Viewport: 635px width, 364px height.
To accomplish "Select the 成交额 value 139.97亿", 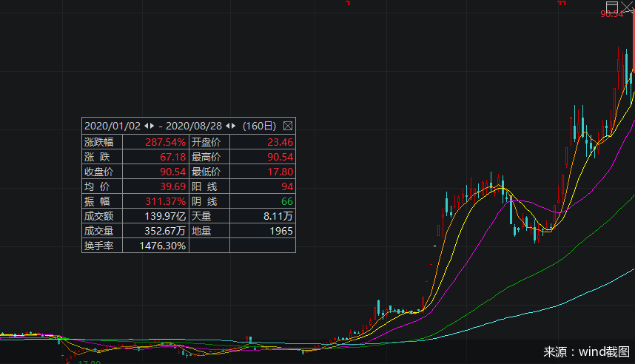I will pyautogui.click(x=164, y=216).
